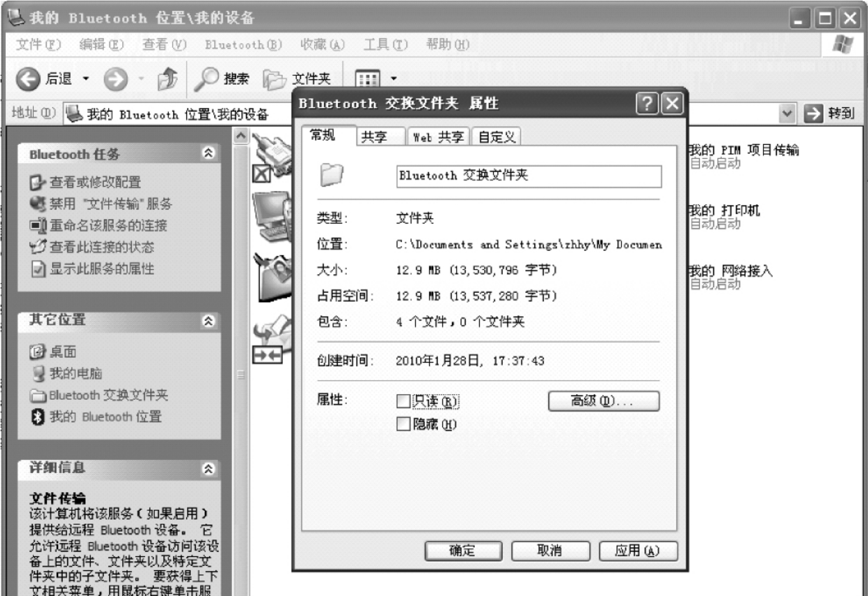Screen dimensions: 868x596
Task: Click the Back arrow icon in the toolbar
Action: 28,79
